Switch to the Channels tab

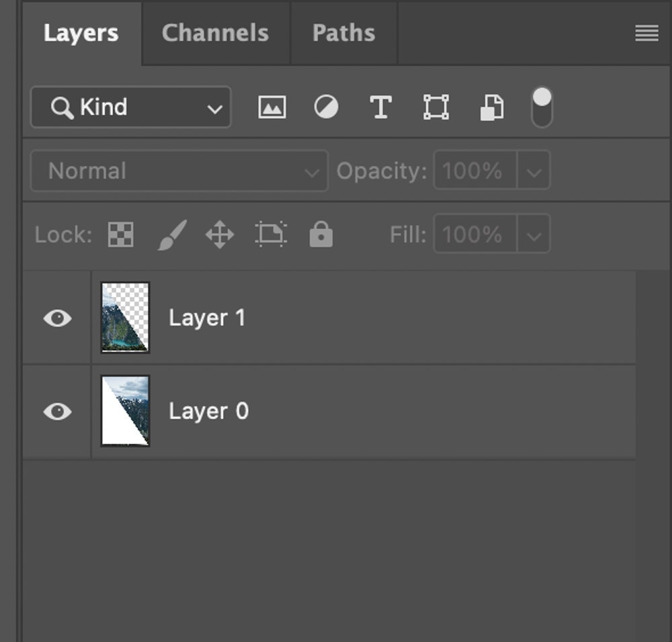click(215, 32)
